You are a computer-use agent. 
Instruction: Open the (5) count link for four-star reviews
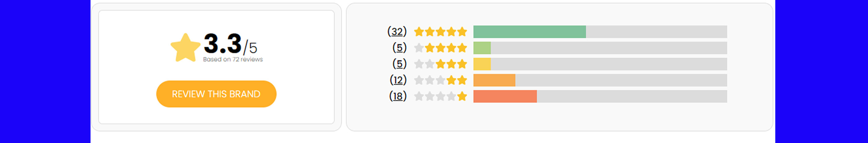click(x=399, y=48)
